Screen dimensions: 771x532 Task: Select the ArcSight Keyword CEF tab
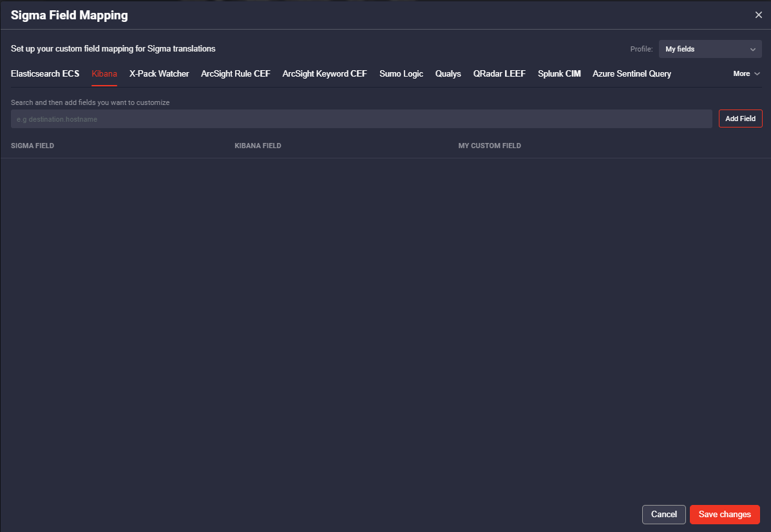325,74
